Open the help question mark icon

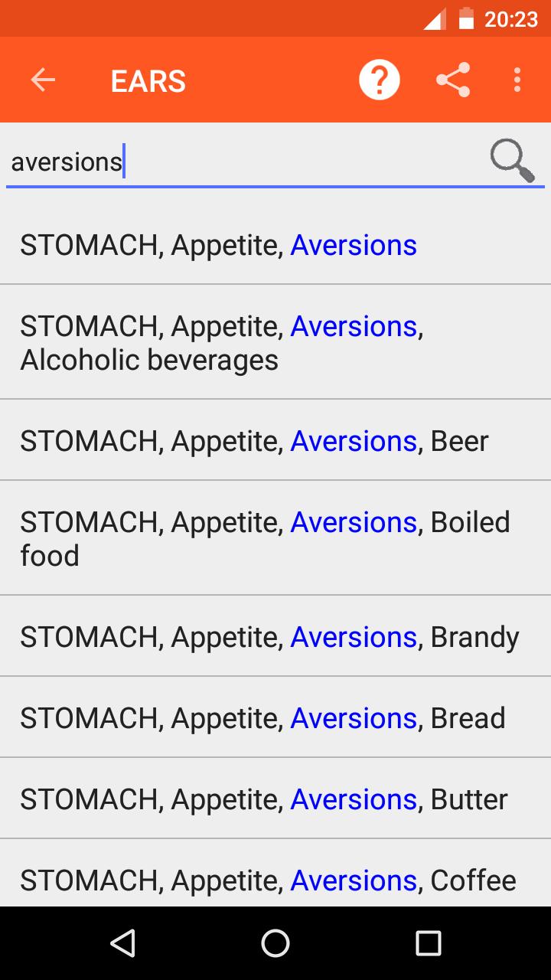pyautogui.click(x=380, y=80)
